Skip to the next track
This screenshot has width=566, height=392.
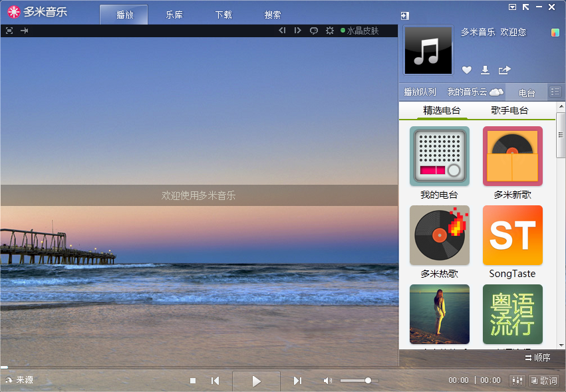(x=297, y=381)
